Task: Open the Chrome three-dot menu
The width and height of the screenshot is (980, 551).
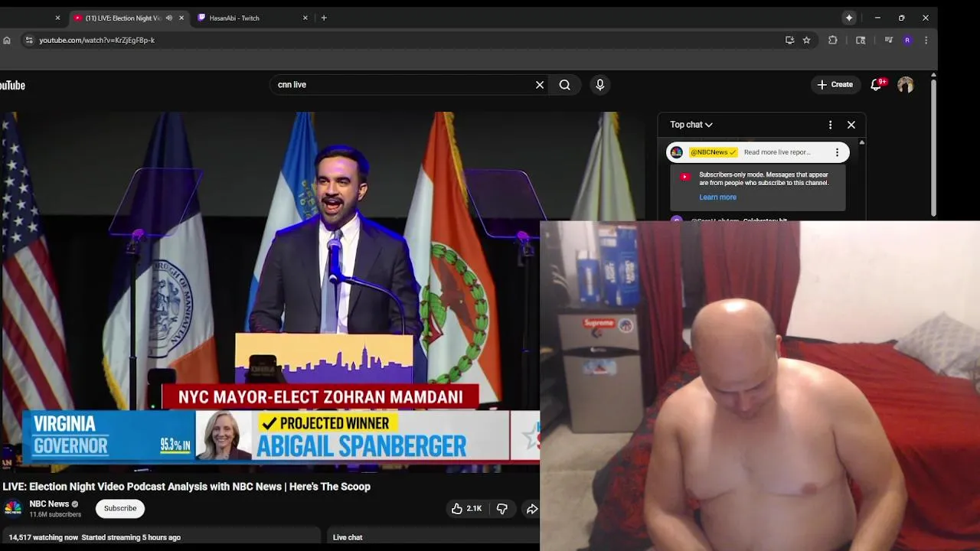Action: click(x=926, y=40)
